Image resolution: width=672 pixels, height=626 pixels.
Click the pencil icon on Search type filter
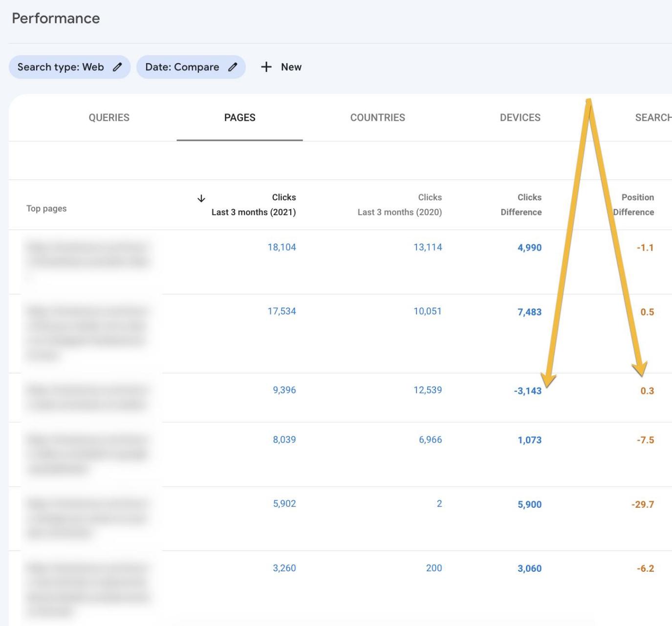[x=117, y=67]
